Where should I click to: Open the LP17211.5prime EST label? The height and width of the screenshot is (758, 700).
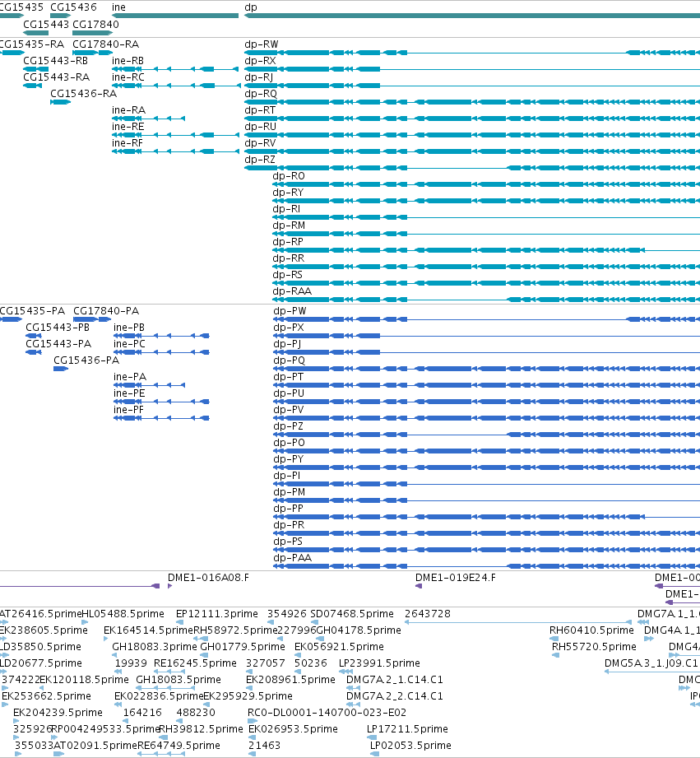coord(407,728)
